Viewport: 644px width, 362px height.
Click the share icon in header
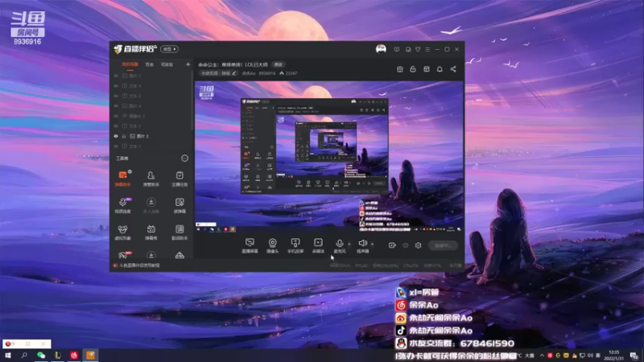point(453,69)
